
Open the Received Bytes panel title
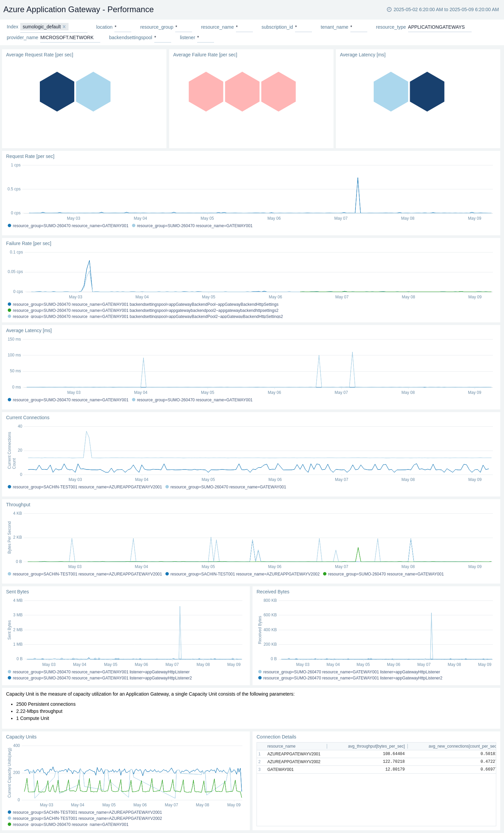(273, 592)
